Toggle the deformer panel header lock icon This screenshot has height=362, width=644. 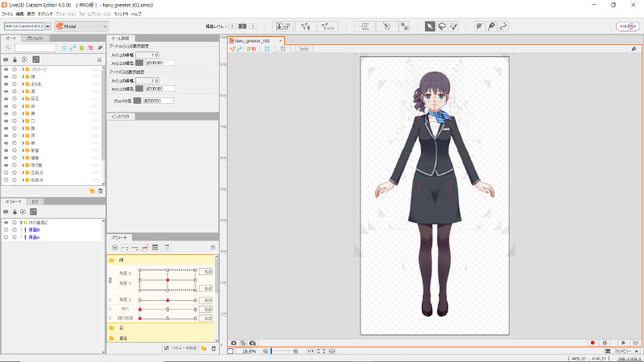(x=14, y=212)
